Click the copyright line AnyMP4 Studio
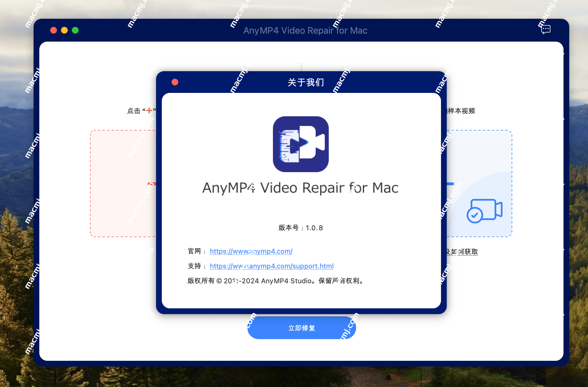 click(275, 281)
